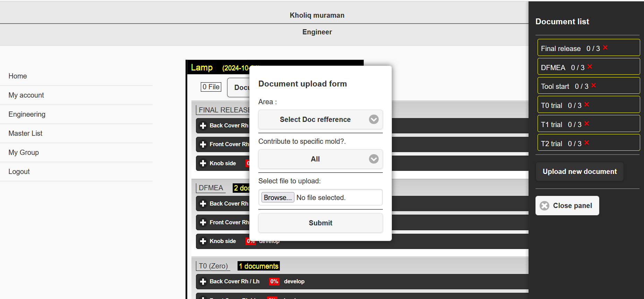Select Tool start 0 / 3 document entry
Viewport: 644px width, 299px height.
click(x=589, y=85)
